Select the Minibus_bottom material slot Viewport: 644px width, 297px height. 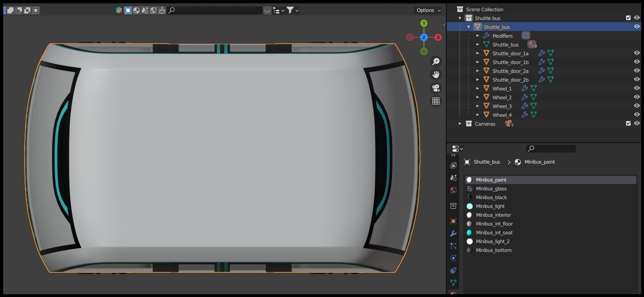coord(550,250)
